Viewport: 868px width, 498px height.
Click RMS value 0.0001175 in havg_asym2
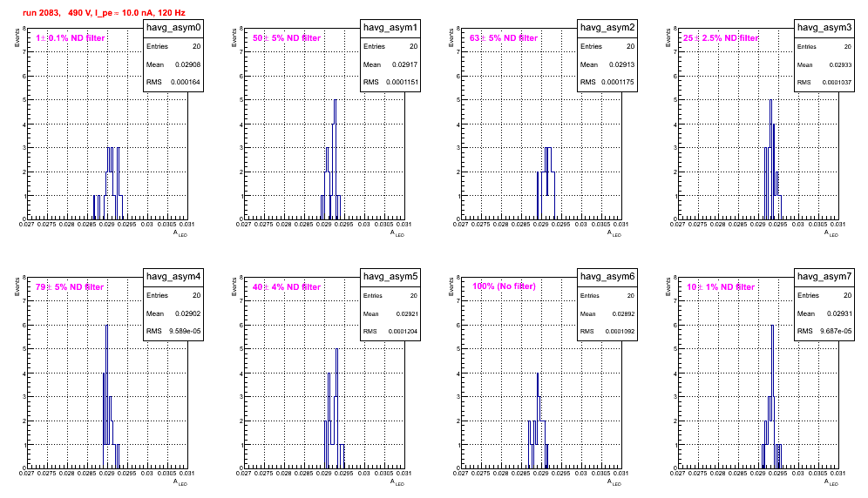click(618, 83)
